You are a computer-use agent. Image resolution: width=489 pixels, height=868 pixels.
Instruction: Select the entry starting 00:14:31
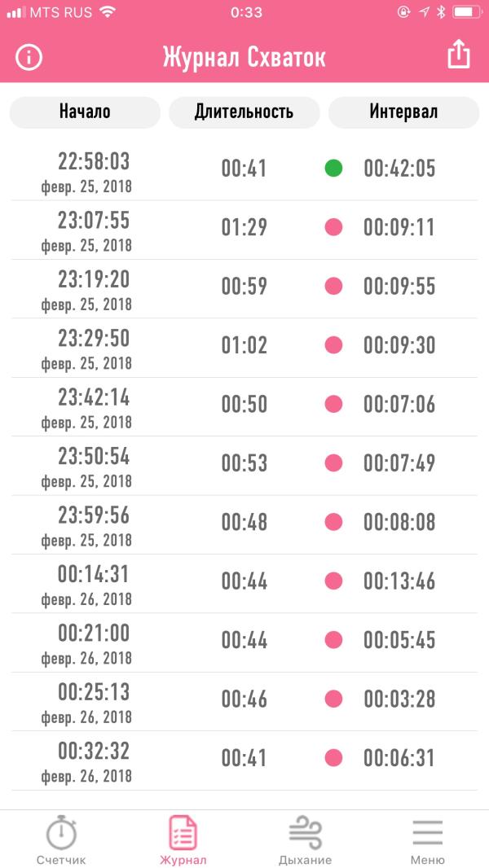click(x=244, y=584)
